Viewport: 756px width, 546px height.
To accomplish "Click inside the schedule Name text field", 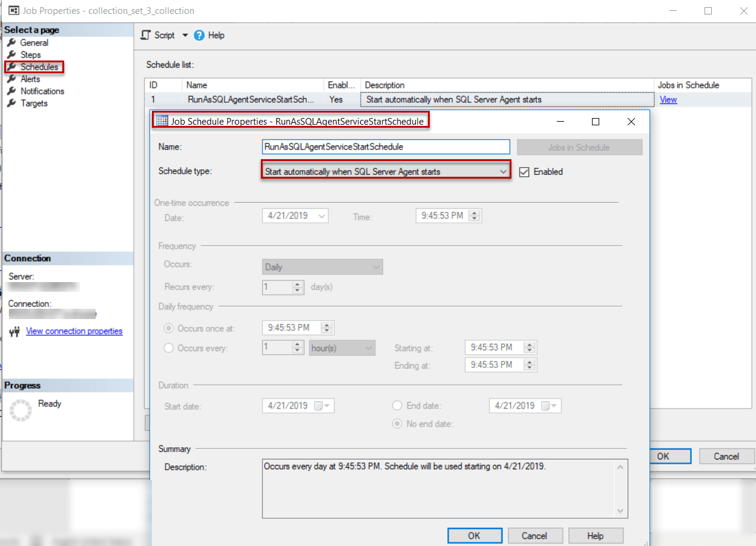I will pos(381,146).
